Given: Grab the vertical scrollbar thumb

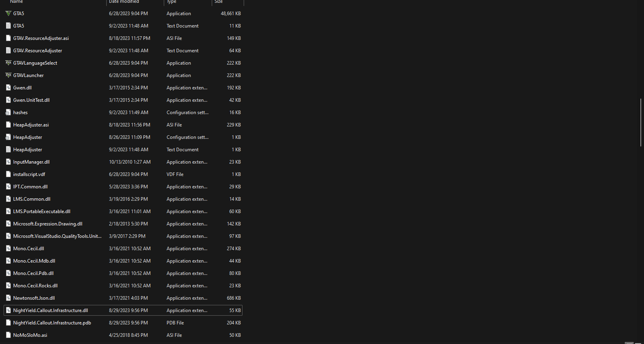Looking at the screenshot, I should 640,123.
